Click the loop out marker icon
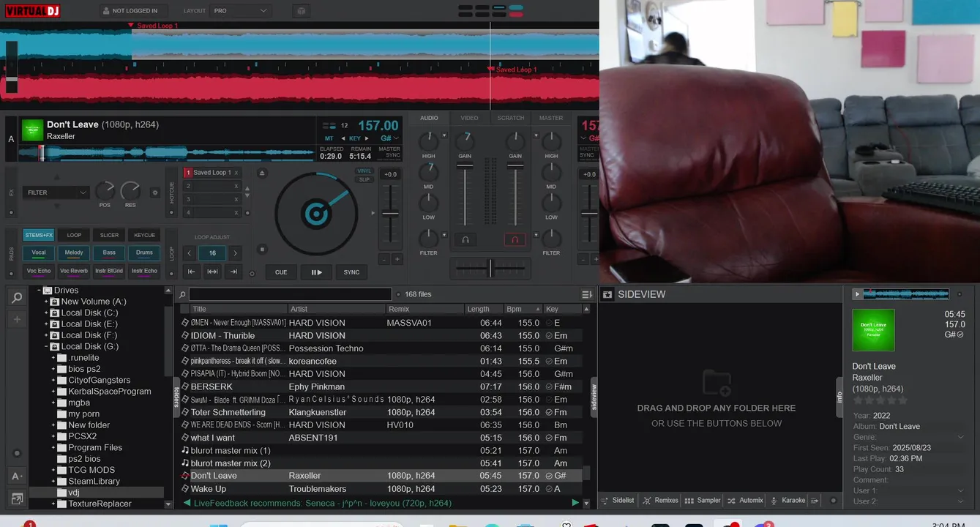The height and width of the screenshot is (527, 980). 234,272
